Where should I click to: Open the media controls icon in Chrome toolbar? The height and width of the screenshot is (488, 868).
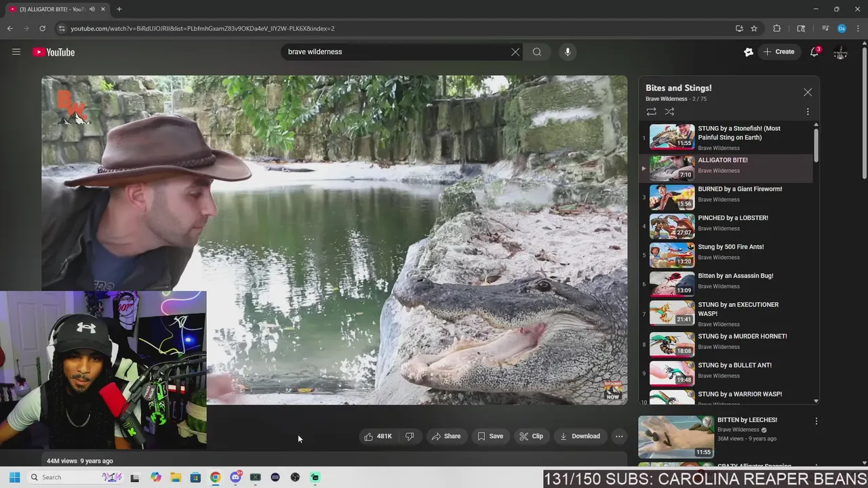coord(825,28)
